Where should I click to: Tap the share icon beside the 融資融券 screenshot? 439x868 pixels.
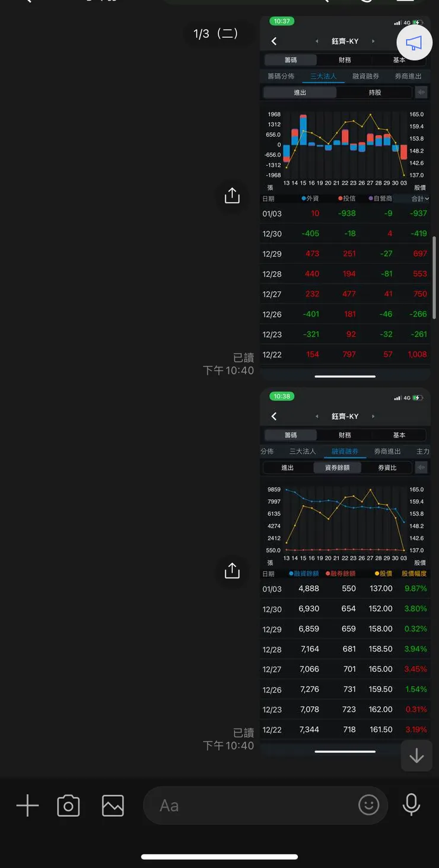pyautogui.click(x=232, y=570)
